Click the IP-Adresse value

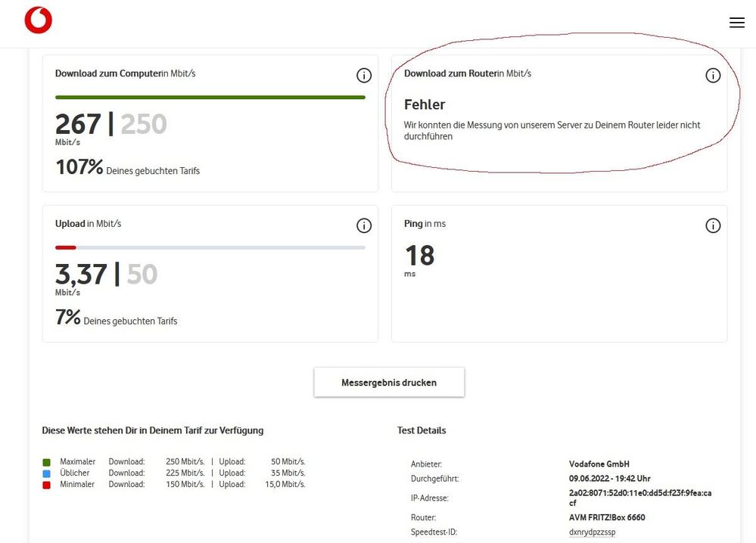pyautogui.click(x=640, y=498)
